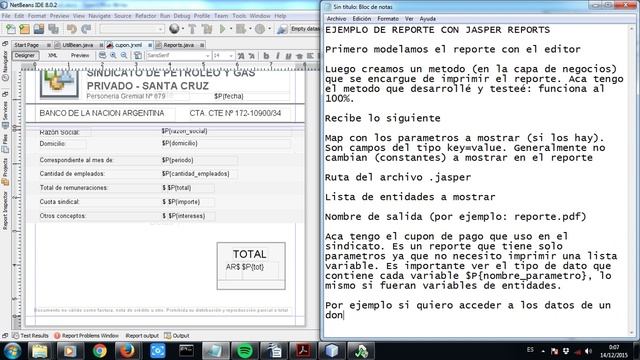
Task: Open the project configuration combo box
Action: click(131, 29)
